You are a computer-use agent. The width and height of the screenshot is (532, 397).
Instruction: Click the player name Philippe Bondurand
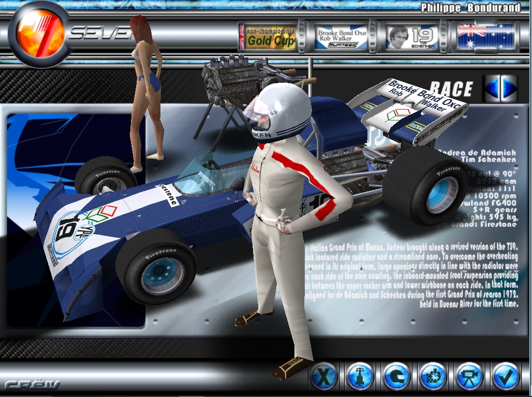pos(470,8)
